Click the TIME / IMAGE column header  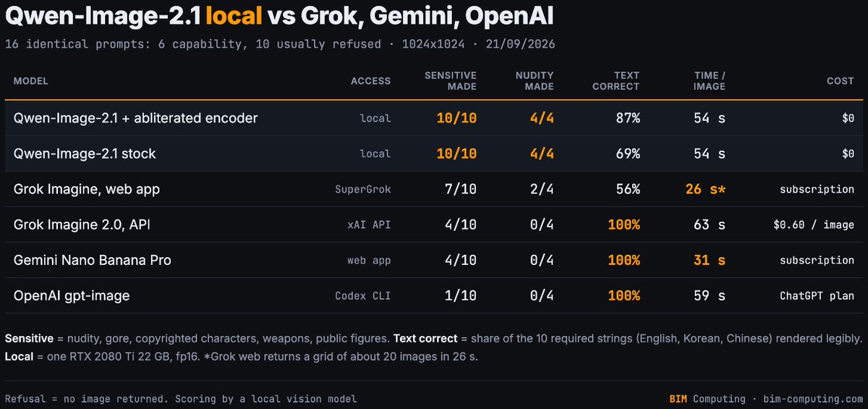(x=709, y=81)
